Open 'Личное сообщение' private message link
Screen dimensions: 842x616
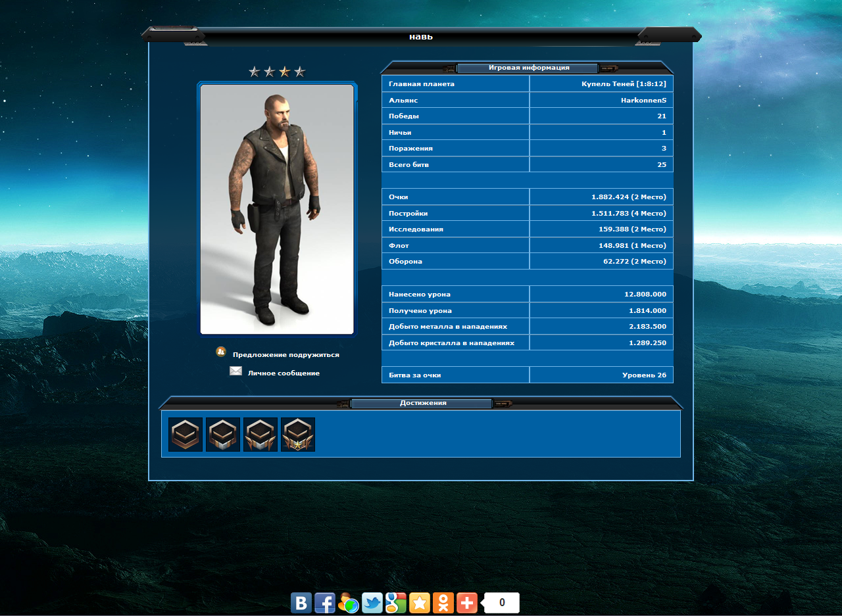coord(284,373)
